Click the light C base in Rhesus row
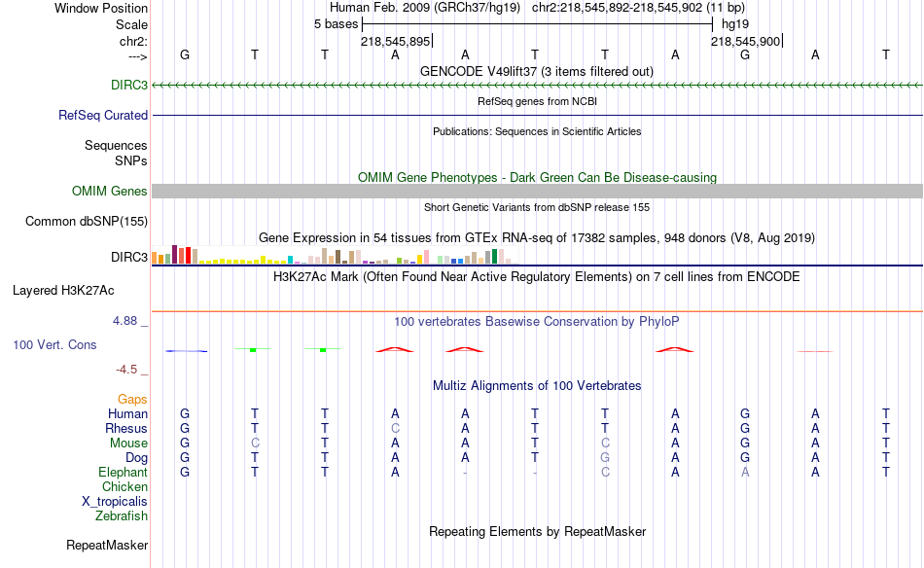Image resolution: width=924 pixels, height=568 pixels. pos(395,428)
